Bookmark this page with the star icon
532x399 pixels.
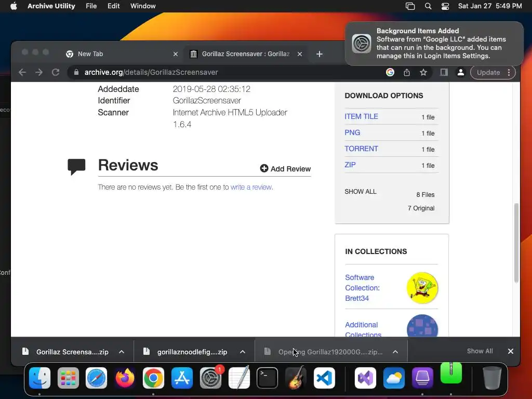[423, 72]
